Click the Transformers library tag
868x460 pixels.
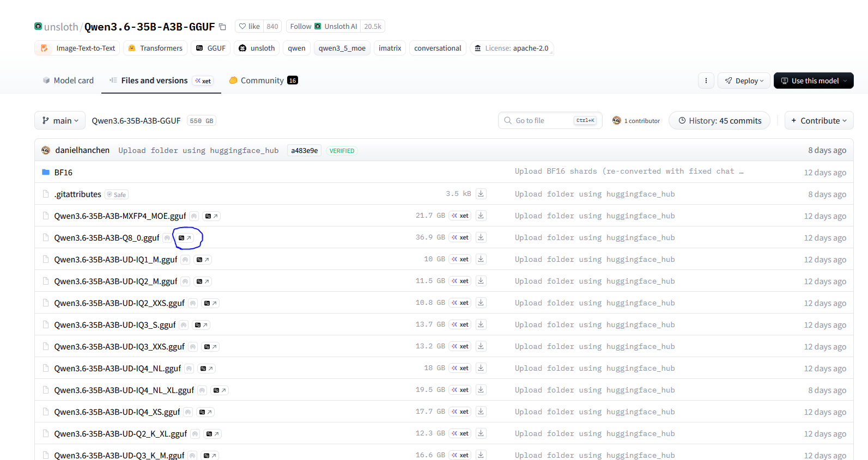click(x=155, y=48)
